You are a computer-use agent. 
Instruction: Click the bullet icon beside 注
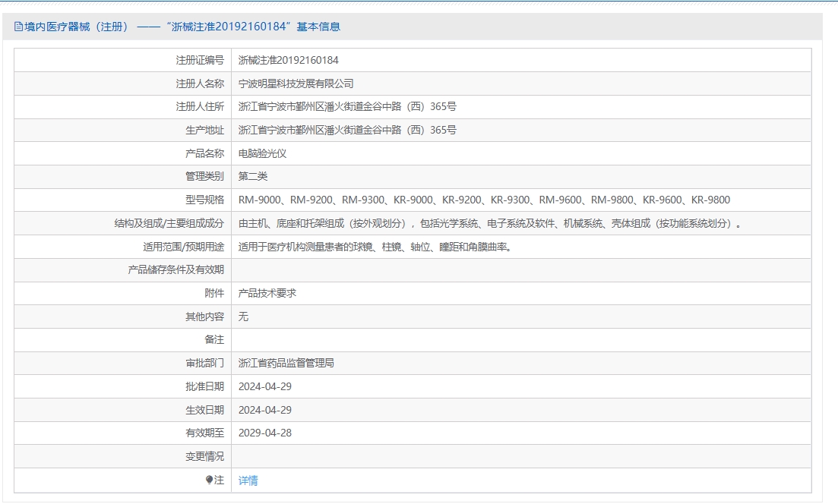point(209,480)
